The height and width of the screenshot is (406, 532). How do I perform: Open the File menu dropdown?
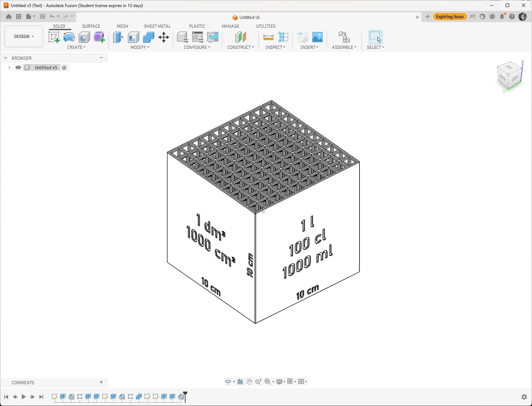(x=31, y=17)
